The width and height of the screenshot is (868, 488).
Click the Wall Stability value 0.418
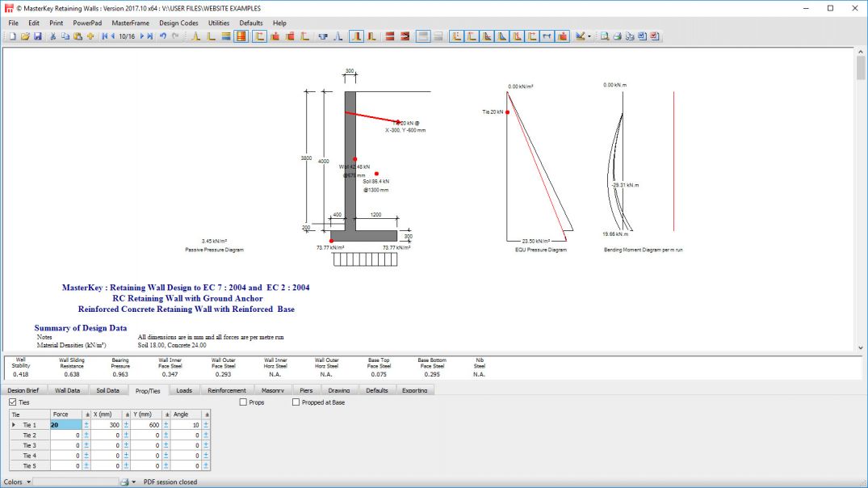21,374
